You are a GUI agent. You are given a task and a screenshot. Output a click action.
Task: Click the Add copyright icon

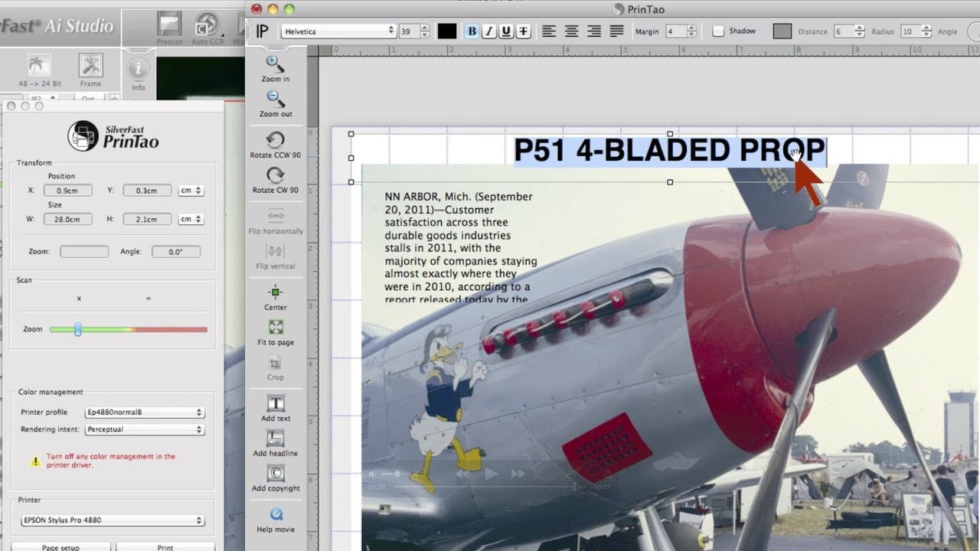(275, 474)
